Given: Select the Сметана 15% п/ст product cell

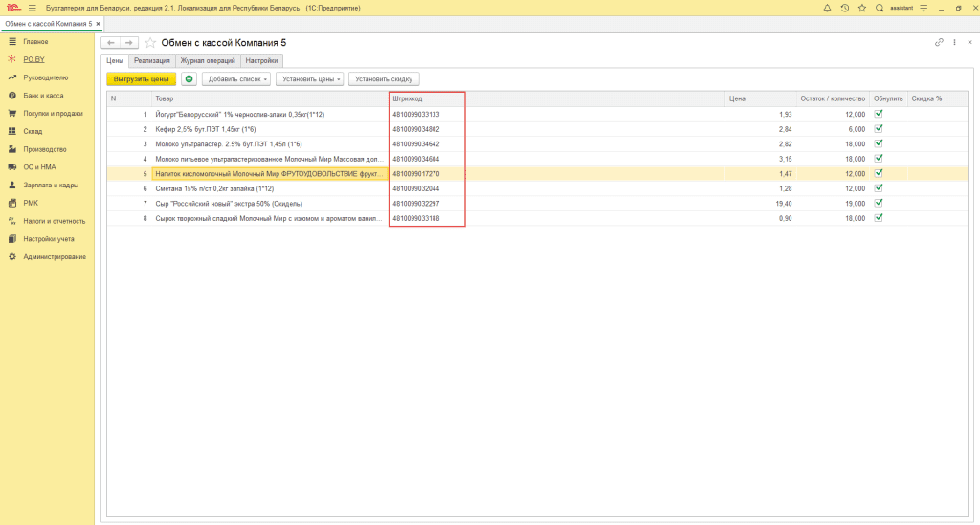Looking at the screenshot, I should tap(270, 188).
